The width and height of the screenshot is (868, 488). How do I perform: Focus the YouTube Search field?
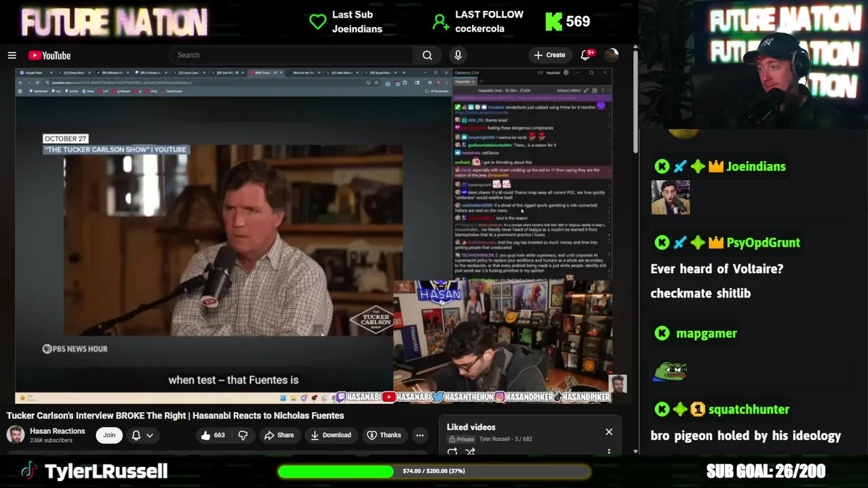292,55
